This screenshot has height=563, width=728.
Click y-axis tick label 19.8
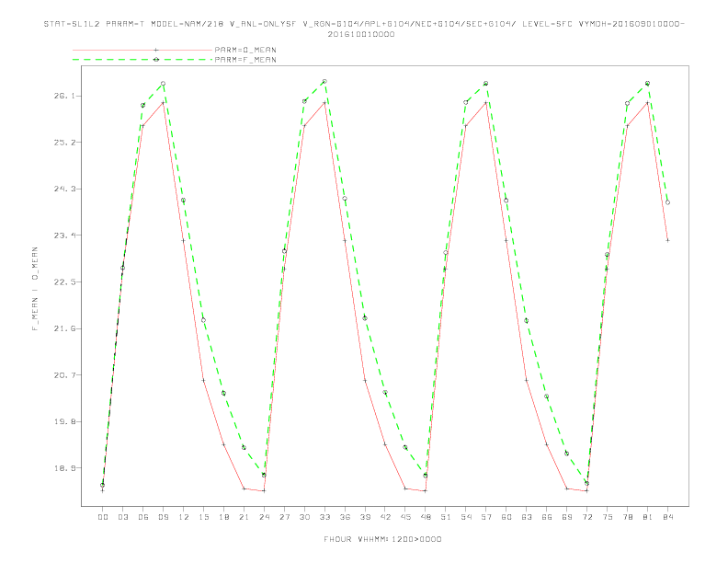63,421
